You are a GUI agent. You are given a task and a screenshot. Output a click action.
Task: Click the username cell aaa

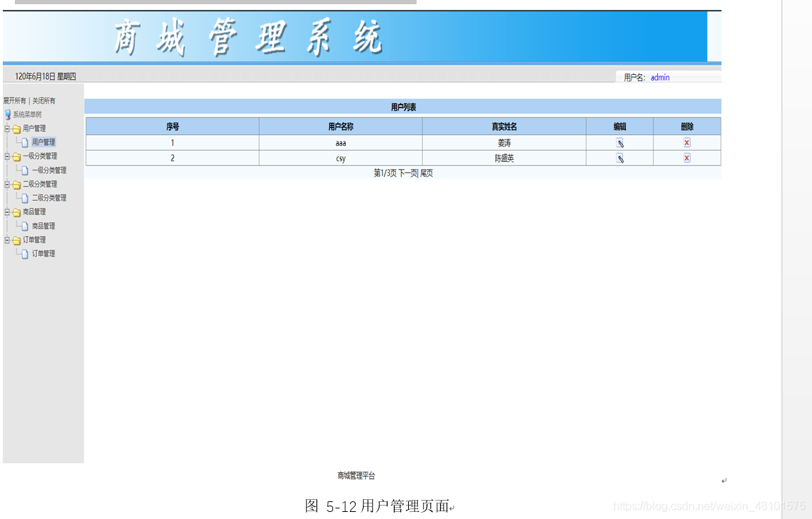341,143
